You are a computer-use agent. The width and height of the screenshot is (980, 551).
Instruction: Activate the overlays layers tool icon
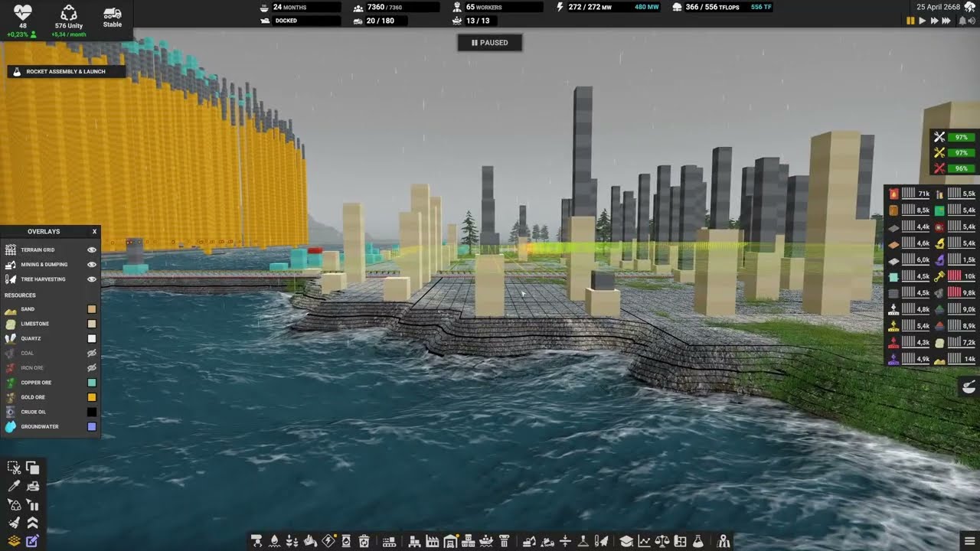point(14,541)
